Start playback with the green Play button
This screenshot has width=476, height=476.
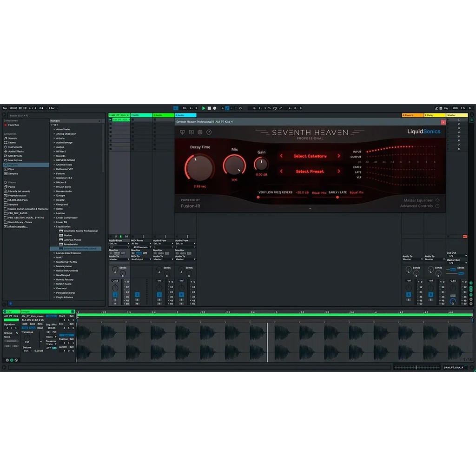click(204, 108)
